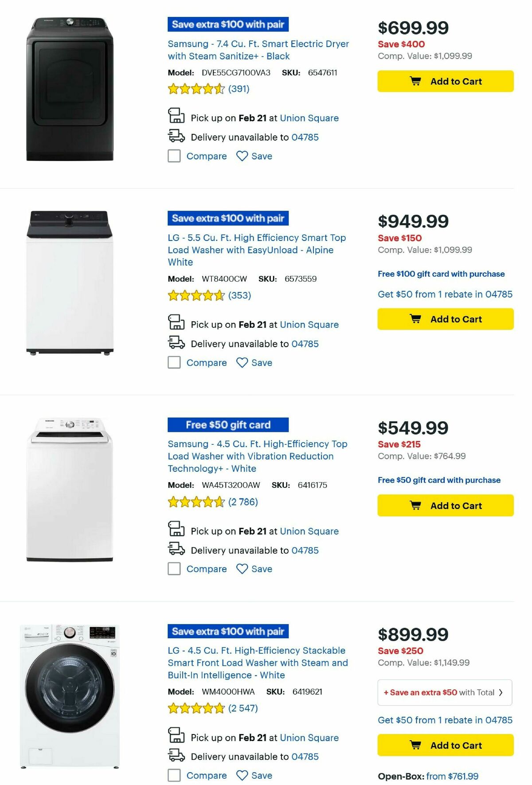Screen dimensions: 532x785
Task: Click the star rating for the Samsung dryer
Action: pyautogui.click(x=195, y=89)
